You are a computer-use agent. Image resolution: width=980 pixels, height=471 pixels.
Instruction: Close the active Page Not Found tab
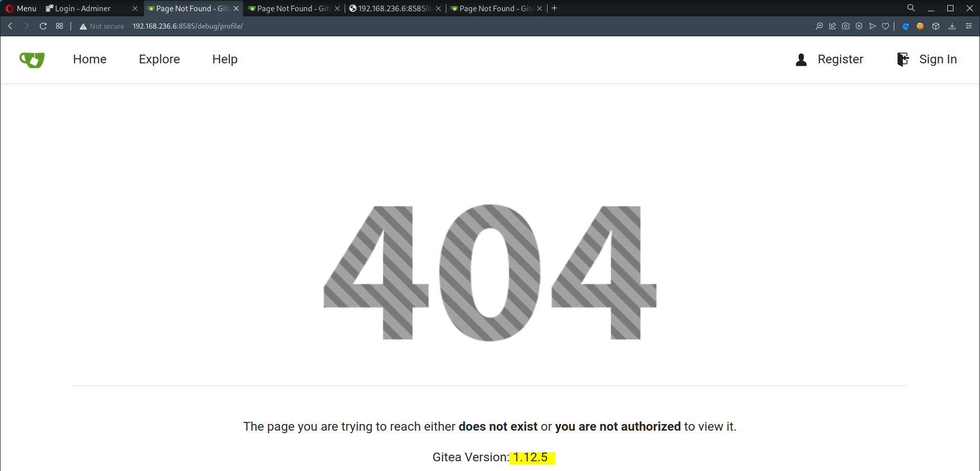pyautogui.click(x=236, y=9)
